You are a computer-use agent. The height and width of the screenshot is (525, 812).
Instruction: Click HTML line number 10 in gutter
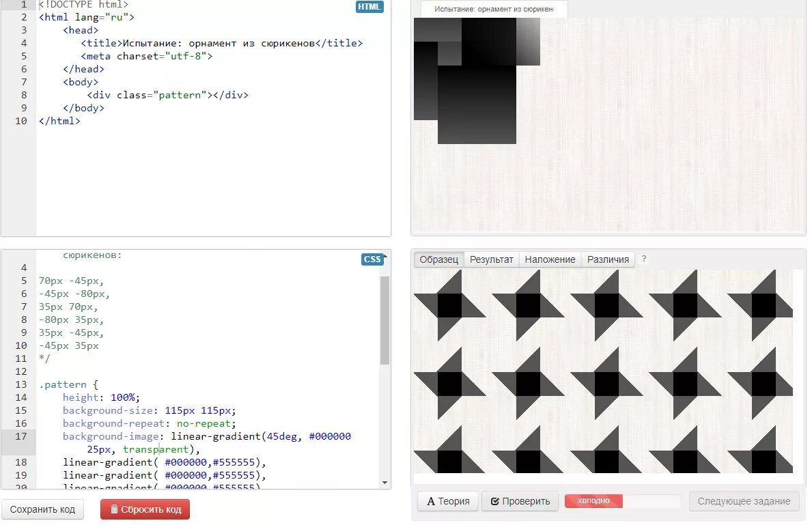point(20,121)
